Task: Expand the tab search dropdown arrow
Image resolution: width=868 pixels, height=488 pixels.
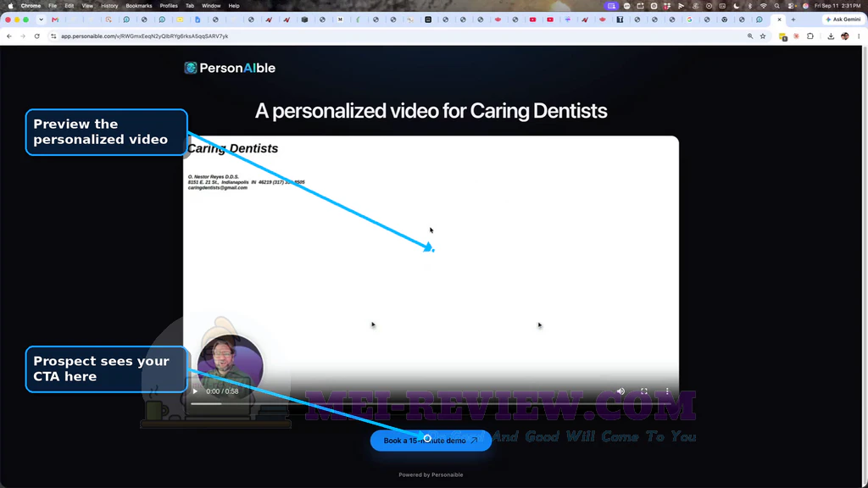Action: point(41,19)
